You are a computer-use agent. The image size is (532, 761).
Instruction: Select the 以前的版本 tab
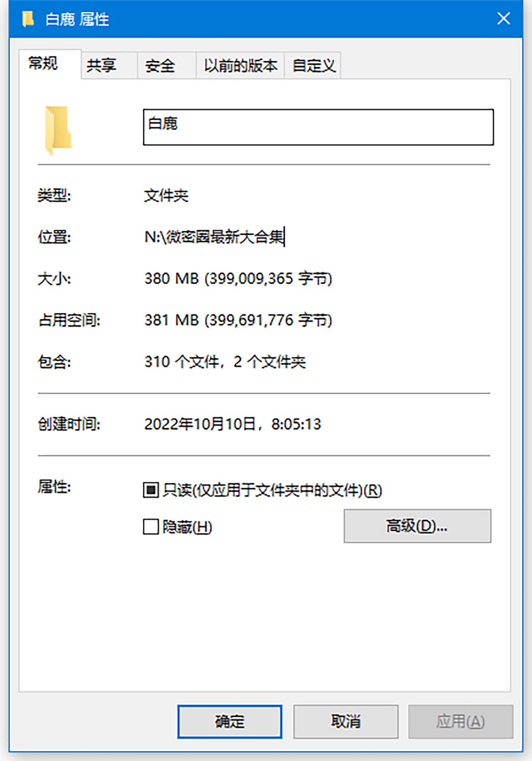coord(240,66)
